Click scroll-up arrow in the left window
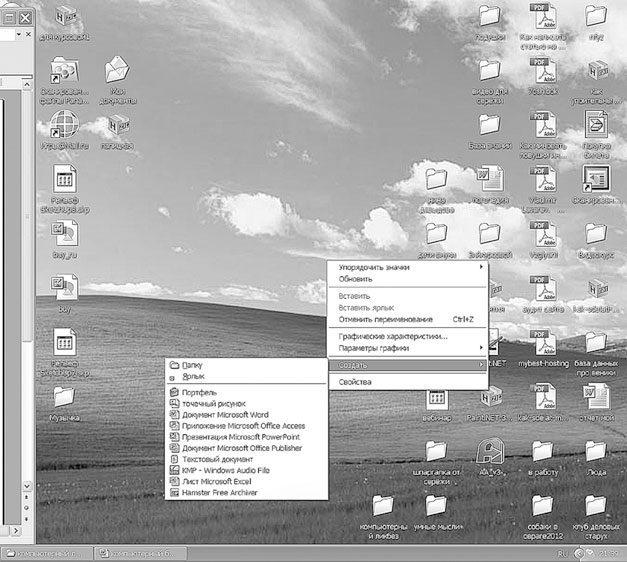The width and height of the screenshot is (627, 562). 27,85
